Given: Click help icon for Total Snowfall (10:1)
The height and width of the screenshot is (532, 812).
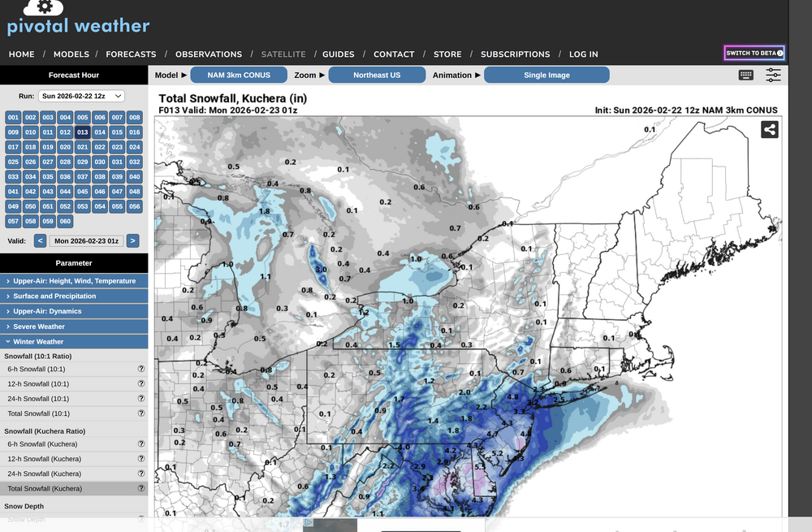Looking at the screenshot, I should click(141, 413).
